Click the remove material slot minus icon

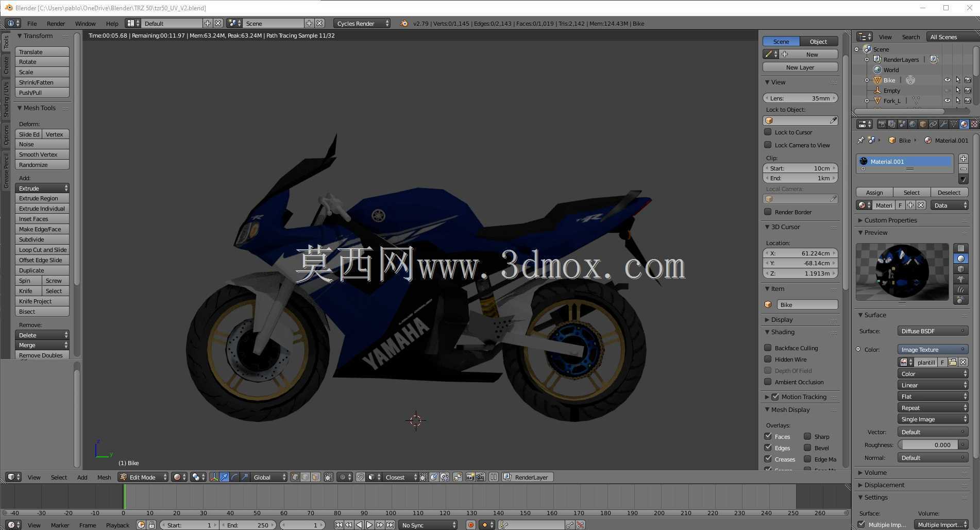(964, 169)
